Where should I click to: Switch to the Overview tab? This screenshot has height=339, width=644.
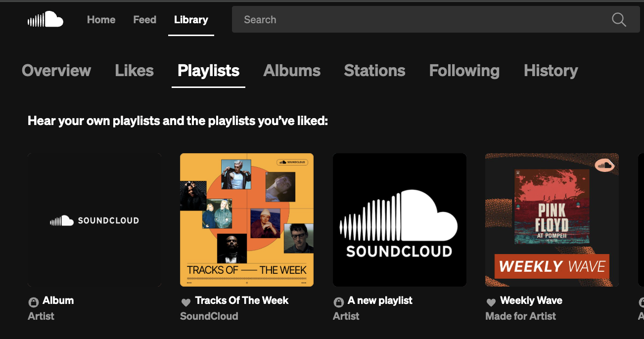tap(56, 71)
